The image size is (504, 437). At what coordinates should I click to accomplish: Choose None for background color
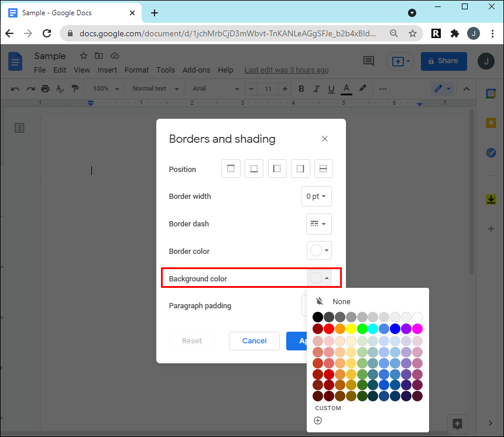(x=341, y=302)
